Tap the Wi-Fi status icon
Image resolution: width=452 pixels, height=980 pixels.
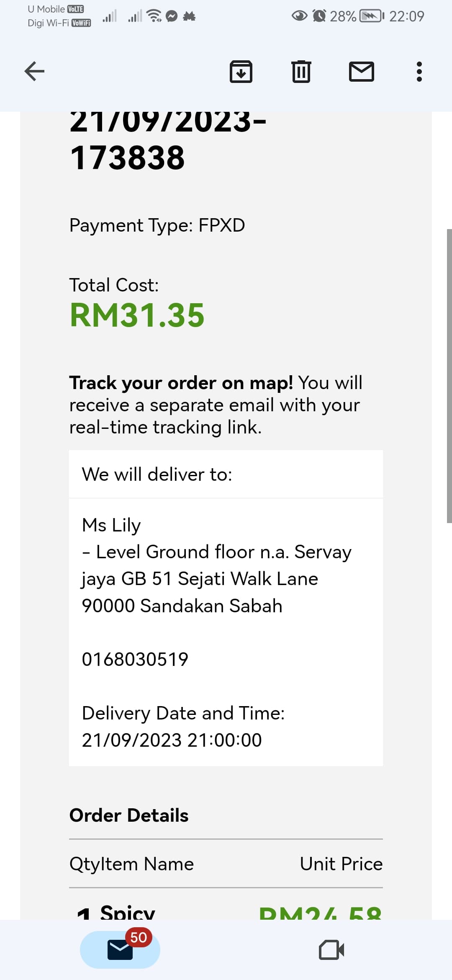pyautogui.click(x=155, y=16)
